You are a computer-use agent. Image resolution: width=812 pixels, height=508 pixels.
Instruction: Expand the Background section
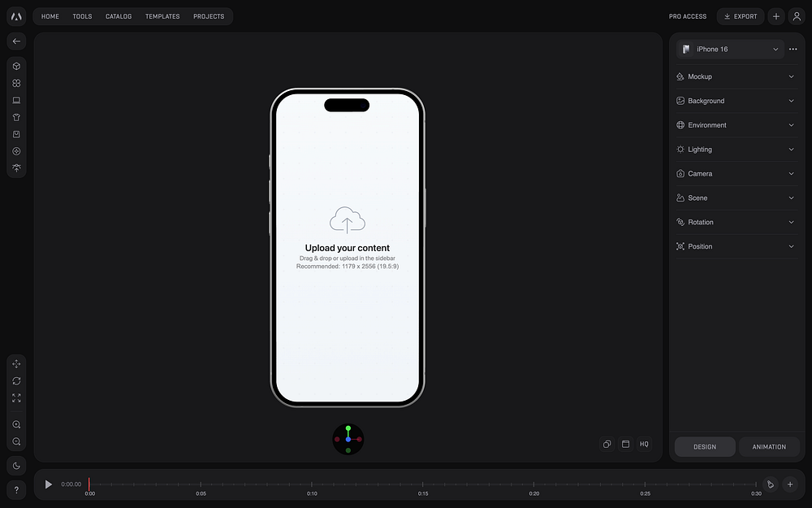(x=736, y=101)
